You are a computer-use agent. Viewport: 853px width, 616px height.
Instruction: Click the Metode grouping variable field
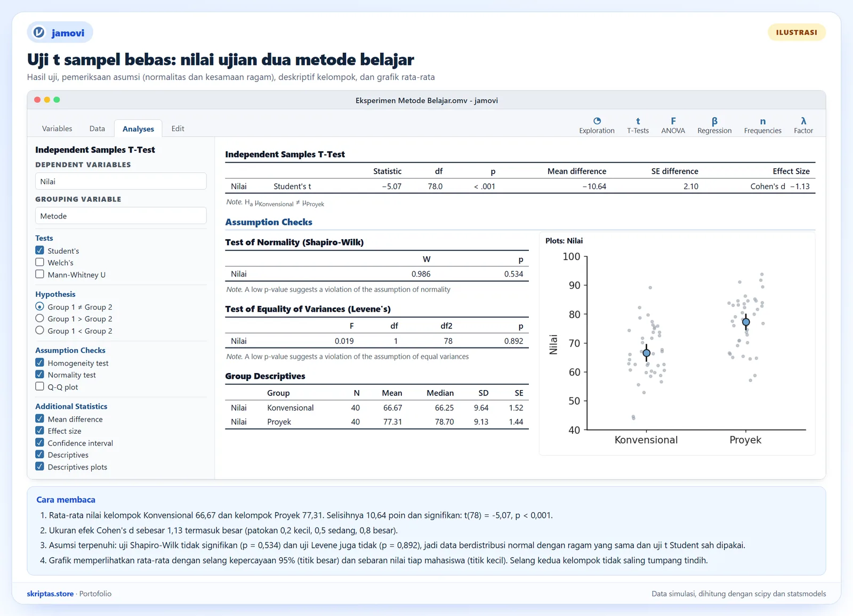click(121, 216)
